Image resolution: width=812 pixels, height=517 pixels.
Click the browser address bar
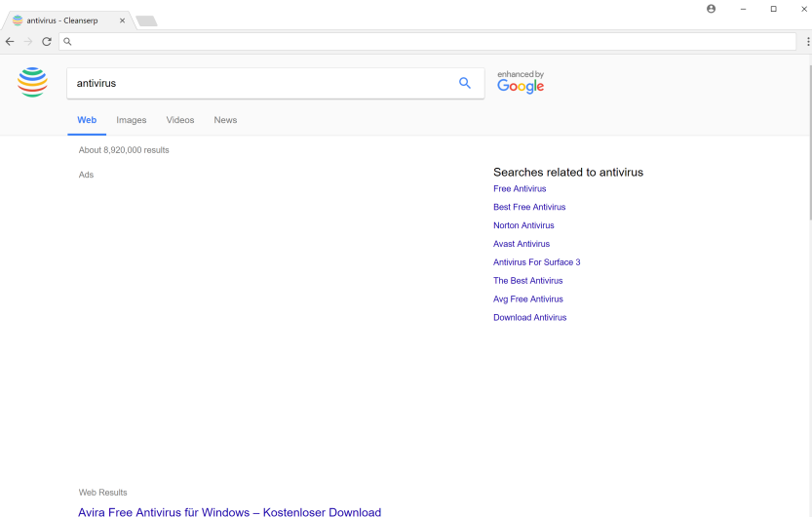[x=429, y=41]
